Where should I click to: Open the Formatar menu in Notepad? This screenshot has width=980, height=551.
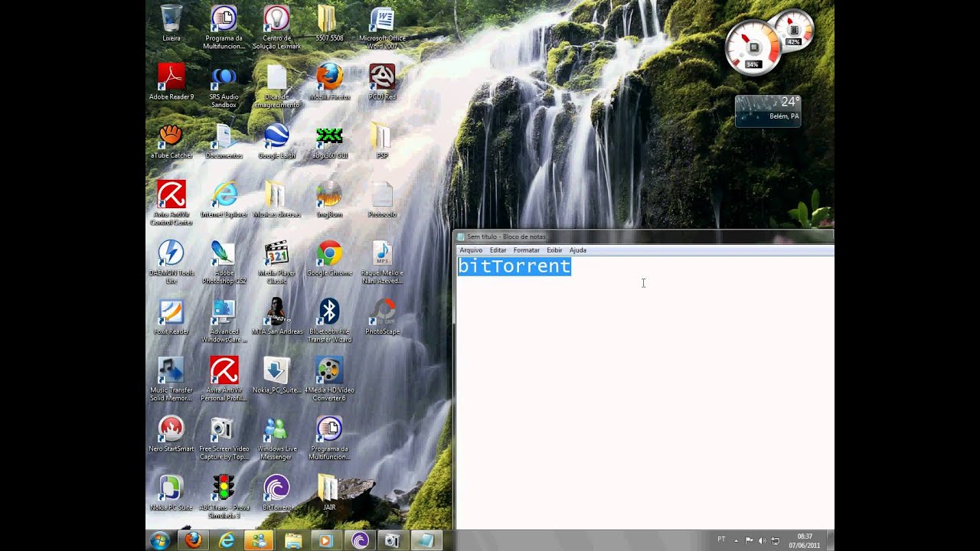point(527,250)
